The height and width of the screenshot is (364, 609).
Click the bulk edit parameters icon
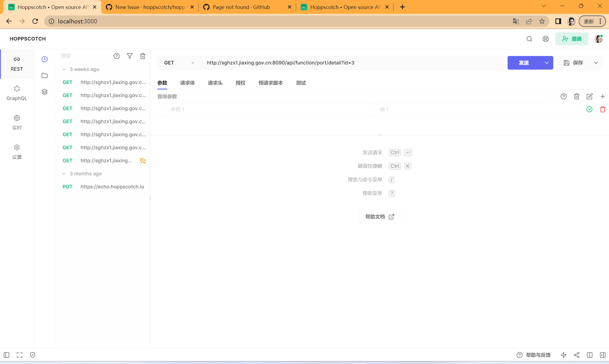point(589,97)
